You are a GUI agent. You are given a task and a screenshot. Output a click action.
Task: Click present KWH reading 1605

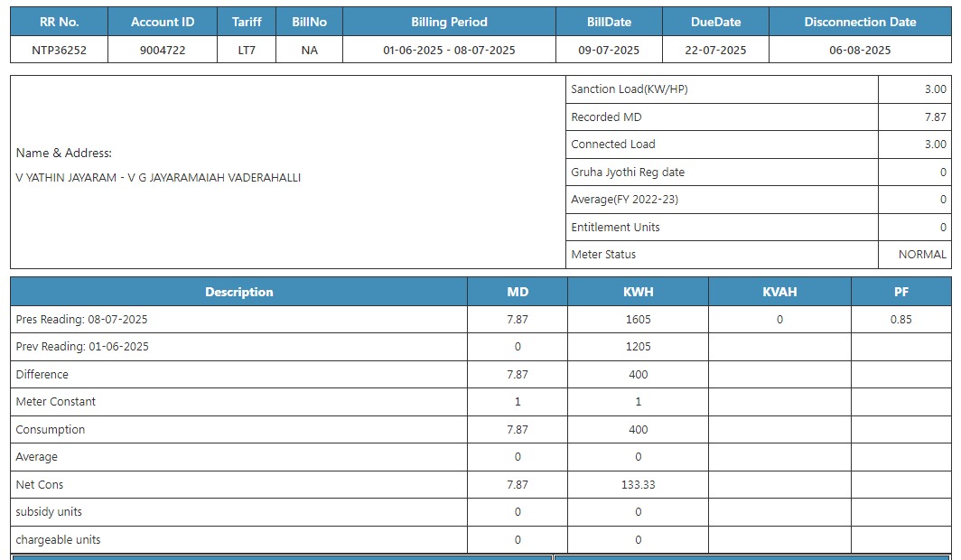coord(638,319)
